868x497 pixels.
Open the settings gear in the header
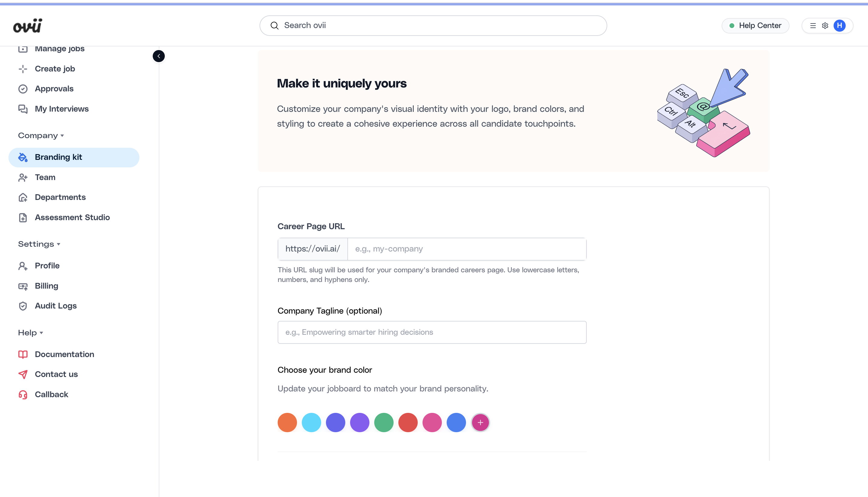point(825,25)
